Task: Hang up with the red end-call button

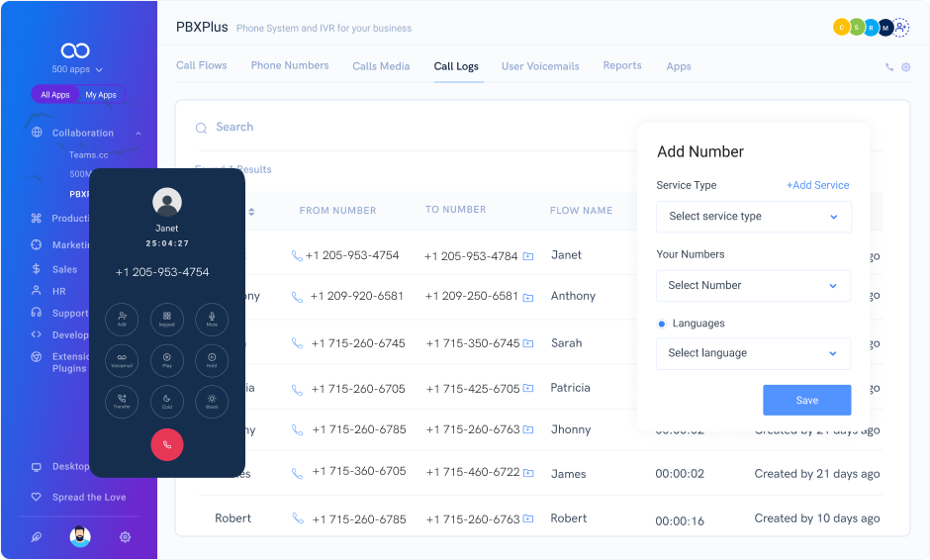Action: coord(167,445)
